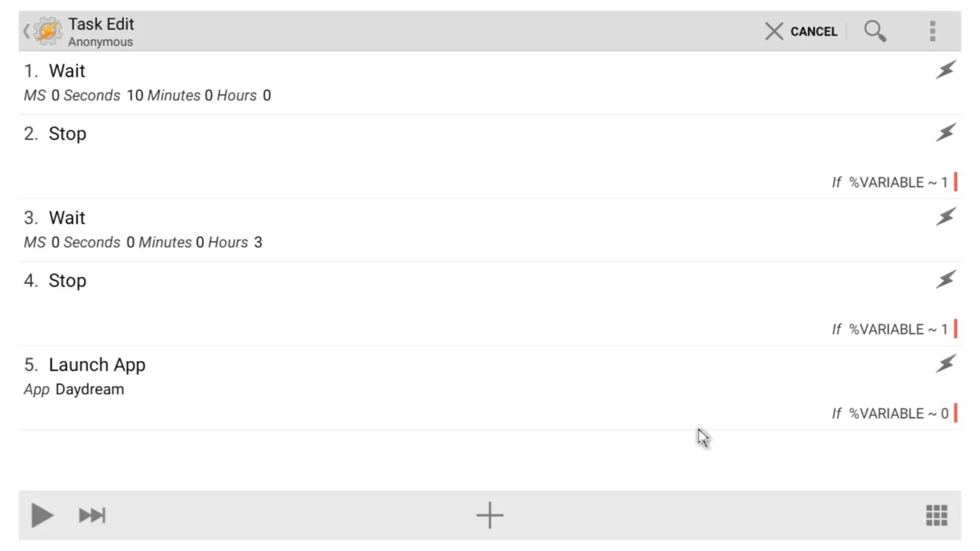Click the lightning bolt icon on Wait action 1
The height and width of the screenshot is (551, 980).
[946, 70]
